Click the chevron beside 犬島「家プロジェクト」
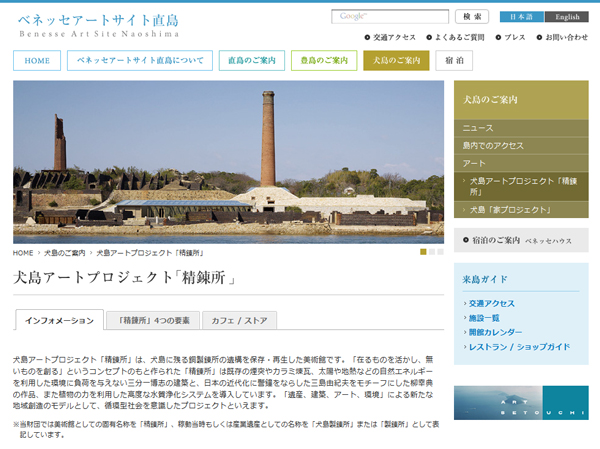Screen dimensions: 600x449 (464, 210)
